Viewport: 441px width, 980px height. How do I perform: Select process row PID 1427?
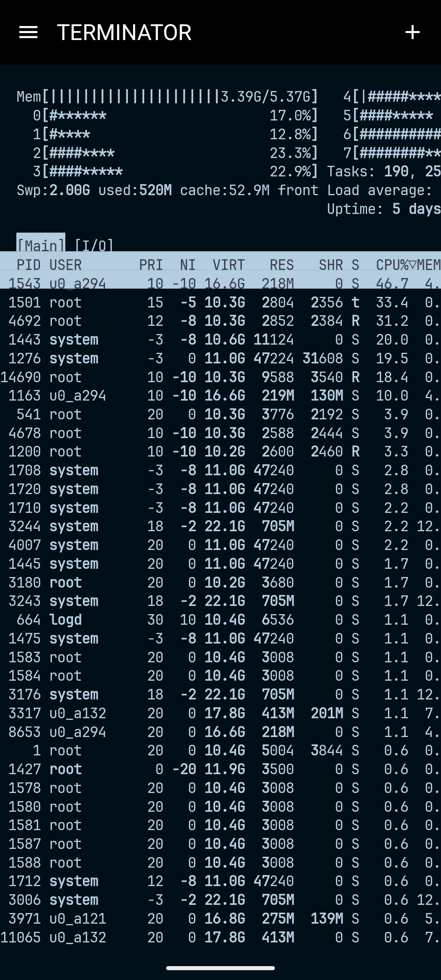220,769
